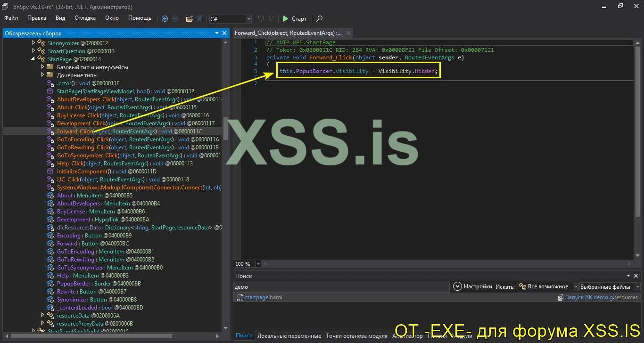
Task: Open the Обозреватель сборок panel options arrow
Action: tap(217, 33)
